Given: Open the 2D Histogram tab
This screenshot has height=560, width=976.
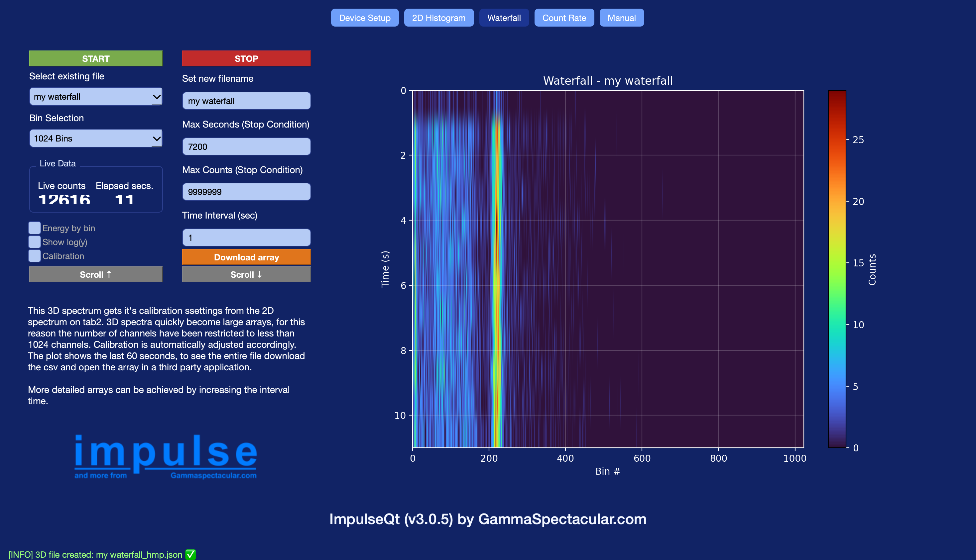Looking at the screenshot, I should [438, 18].
